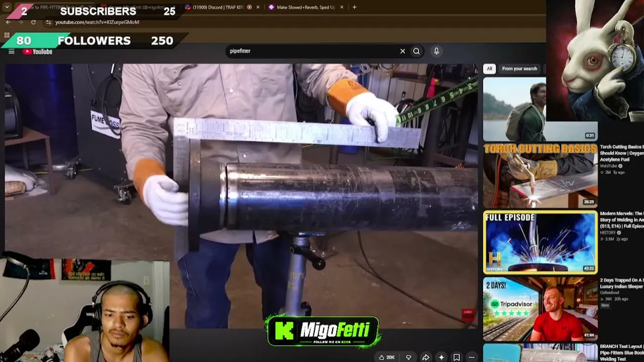This screenshot has width=644, height=362.
Task: Reload the page with browser refresh icon
Action: point(33,22)
